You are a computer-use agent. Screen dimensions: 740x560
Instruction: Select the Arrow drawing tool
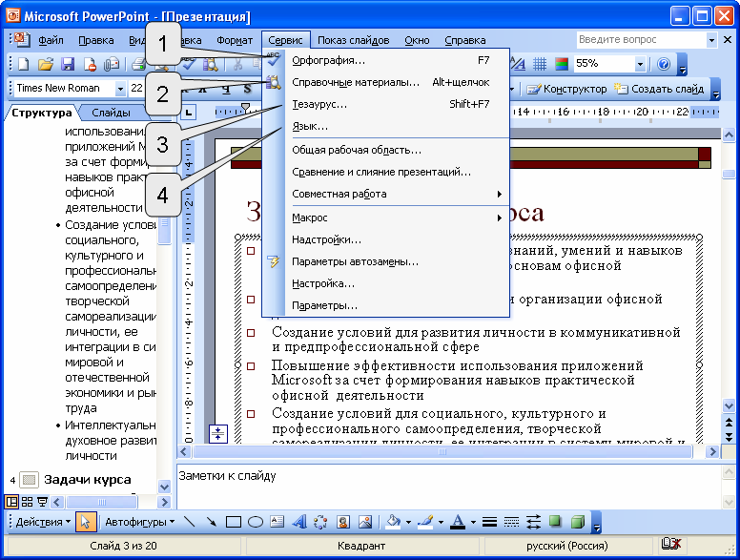coord(211,522)
